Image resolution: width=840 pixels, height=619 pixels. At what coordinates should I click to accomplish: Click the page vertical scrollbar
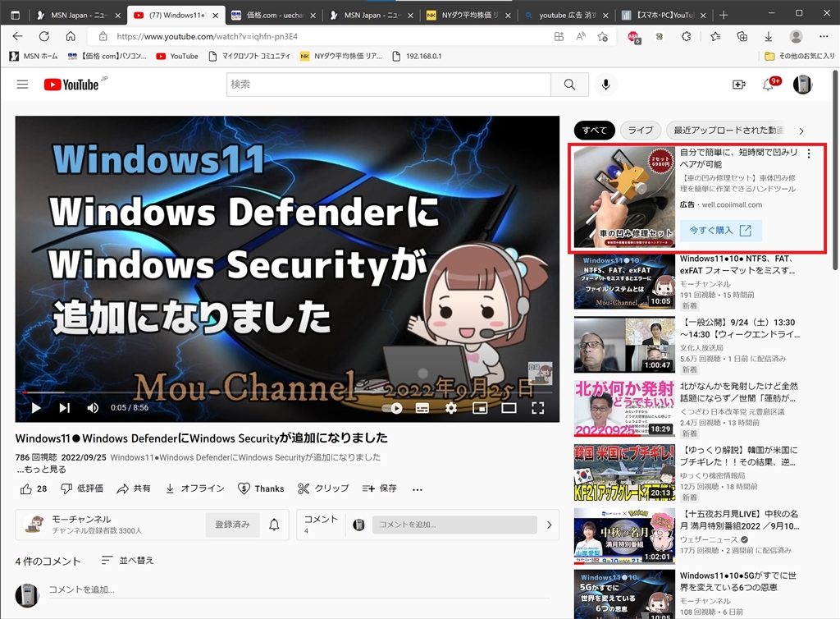834,171
